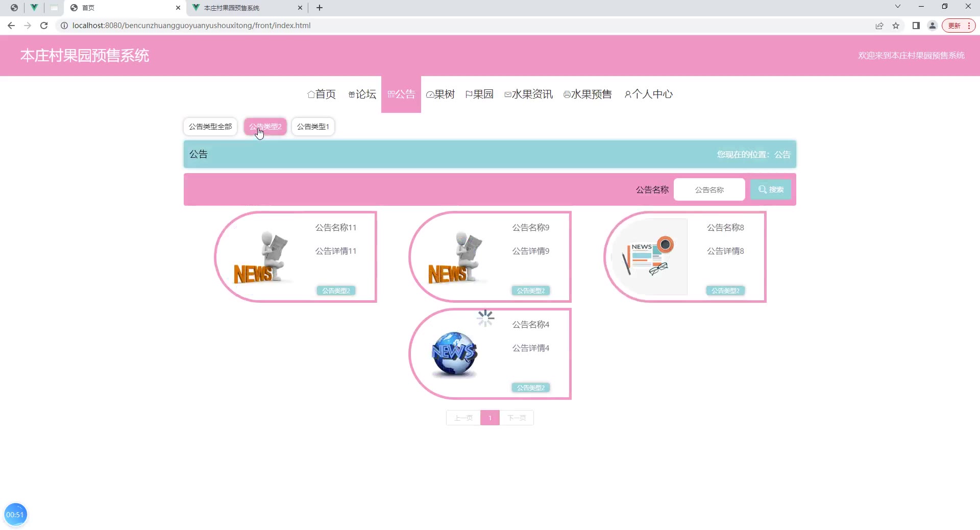The height and width of the screenshot is (530, 980).
Task: Open the tab search dropdown chevron
Action: [x=898, y=7]
